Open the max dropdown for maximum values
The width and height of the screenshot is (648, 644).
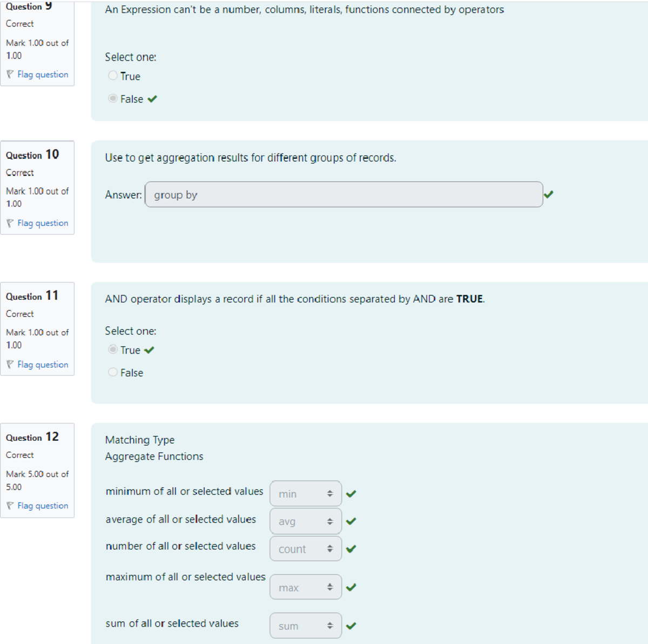point(306,587)
